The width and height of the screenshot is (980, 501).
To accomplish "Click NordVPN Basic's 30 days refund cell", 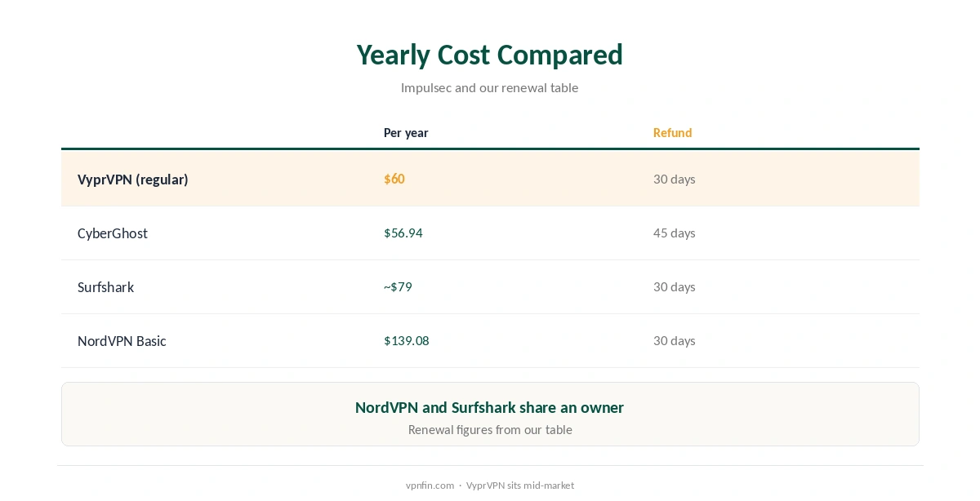I will coord(675,340).
